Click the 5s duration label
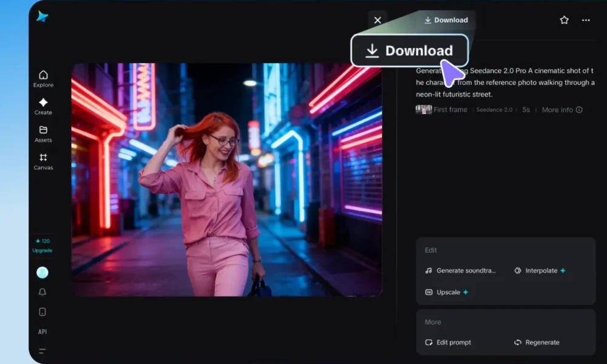The image size is (607, 364). (526, 110)
